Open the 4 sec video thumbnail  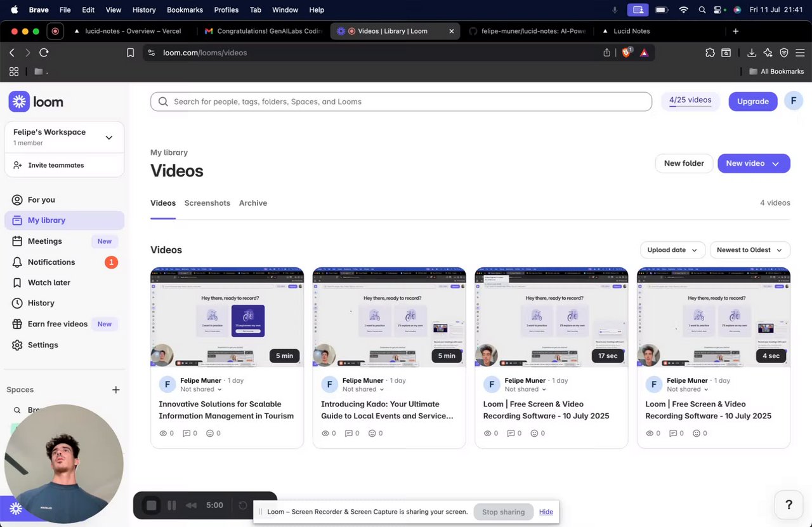[714, 317]
